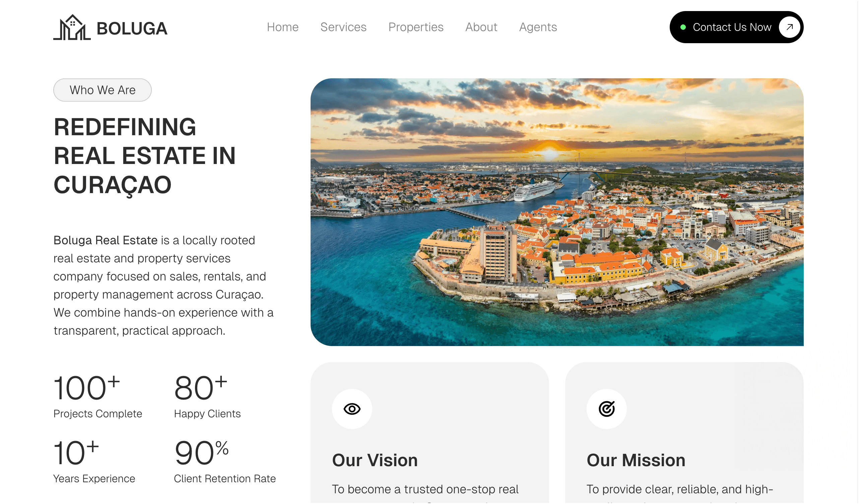The height and width of the screenshot is (504, 859).
Task: Navigate to the Agents page
Action: pos(539,27)
